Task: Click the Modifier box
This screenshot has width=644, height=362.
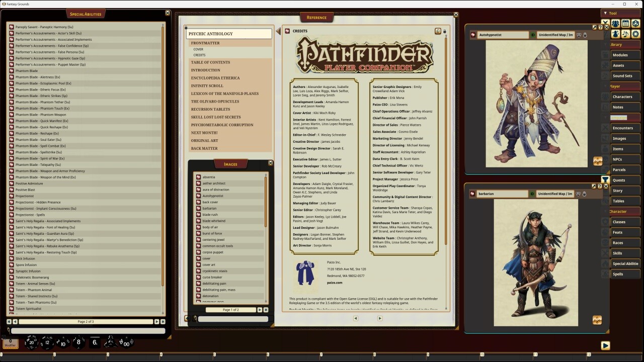Action: (10, 343)
